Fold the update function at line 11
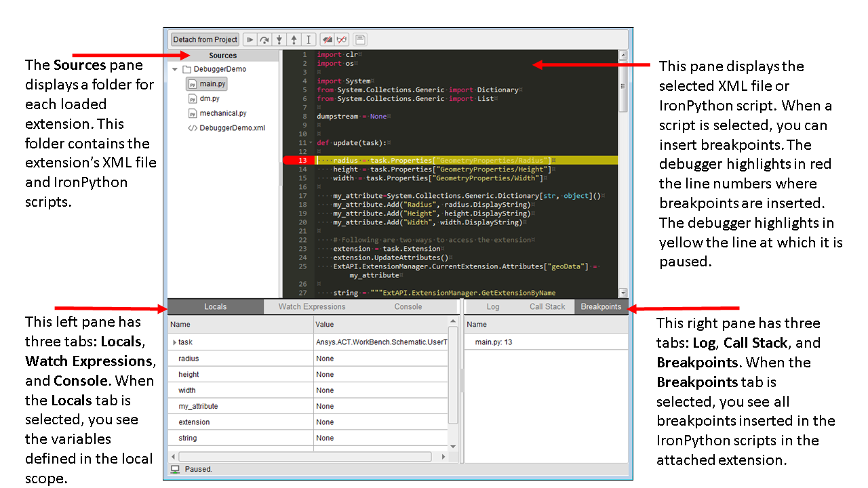 point(311,143)
